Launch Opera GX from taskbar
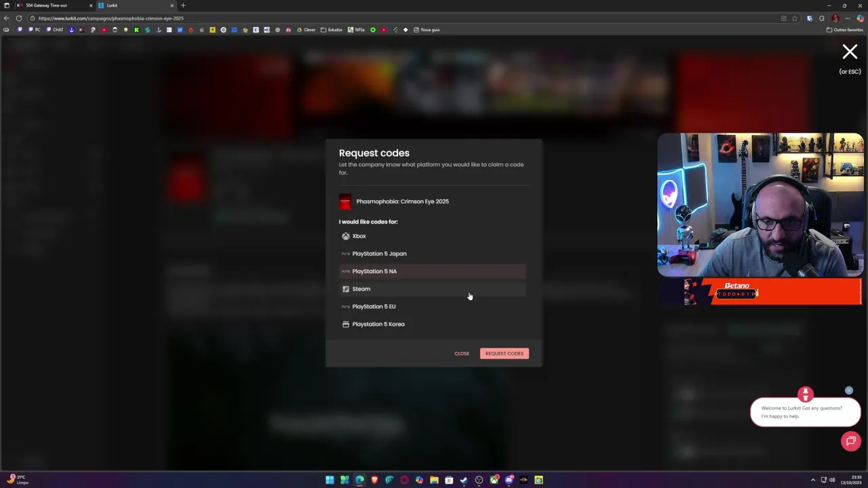The width and height of the screenshot is (868, 488). (x=404, y=480)
